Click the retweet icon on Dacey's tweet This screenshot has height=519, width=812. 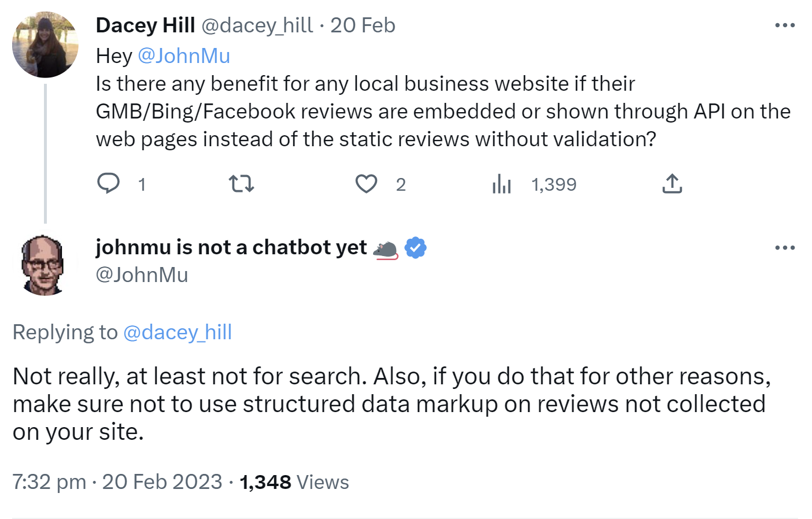point(241,184)
